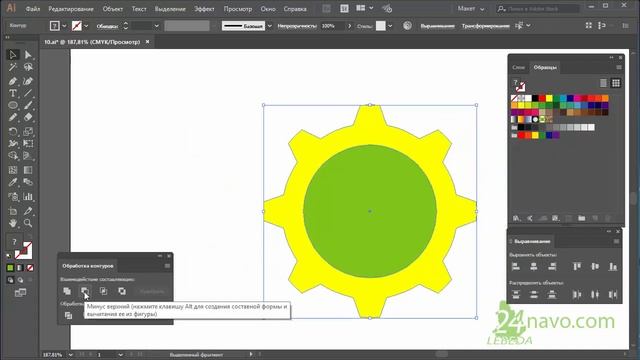Select the Mesh tool
Viewport: 640px width, 360px height.
pyautogui.click(x=13, y=170)
